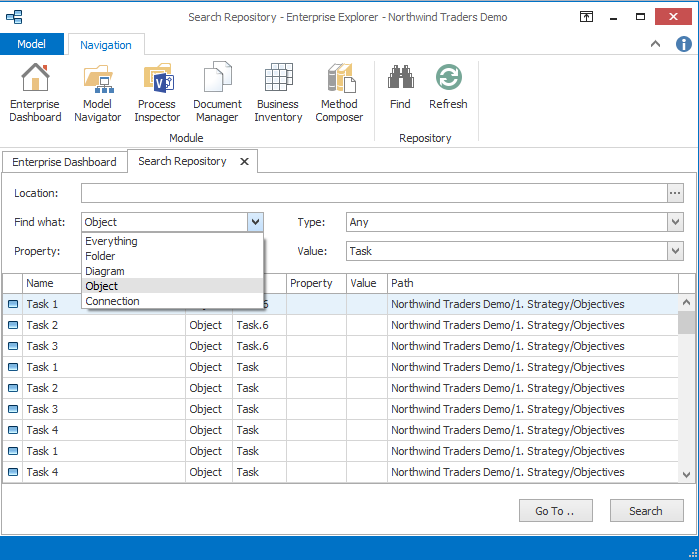Open the Business Inventory module

coord(278,92)
